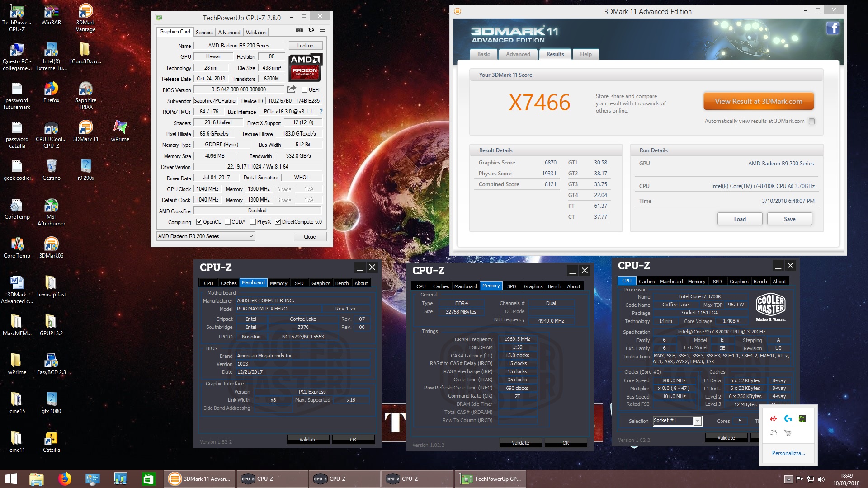Open File Explorer from the taskbar
This screenshot has height=488, width=868.
point(37,479)
